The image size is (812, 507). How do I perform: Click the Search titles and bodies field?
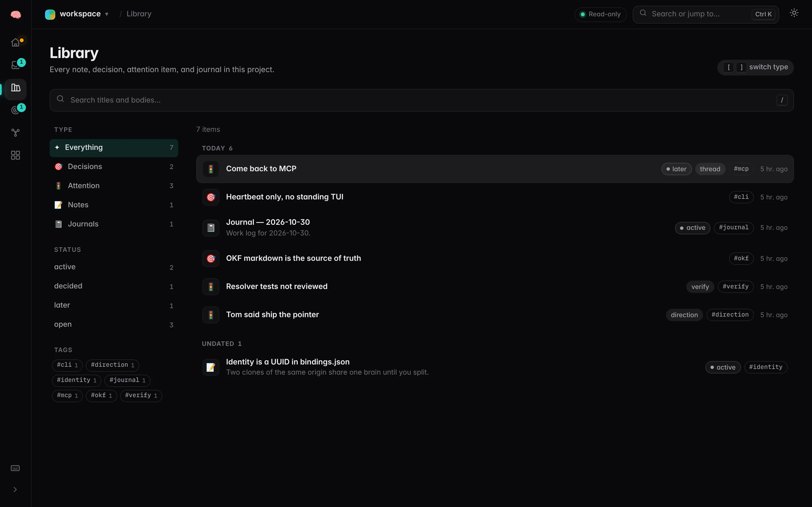[422, 100]
